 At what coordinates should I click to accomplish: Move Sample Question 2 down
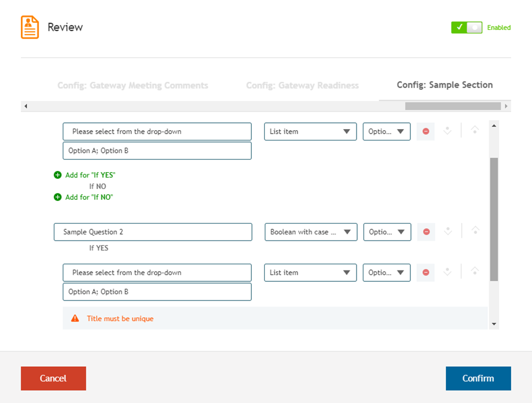448,231
